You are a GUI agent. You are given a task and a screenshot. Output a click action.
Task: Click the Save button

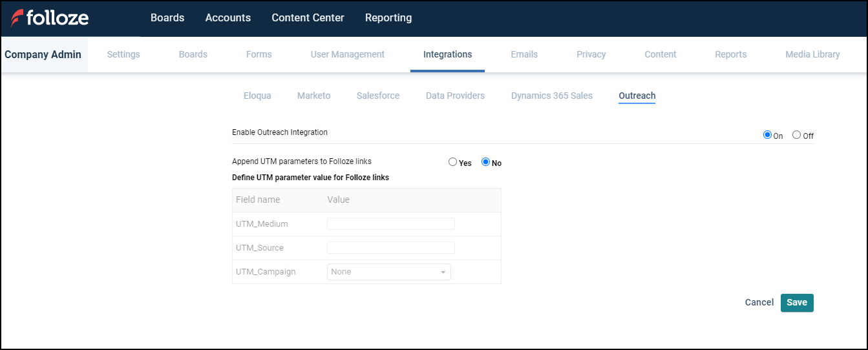[x=797, y=303]
